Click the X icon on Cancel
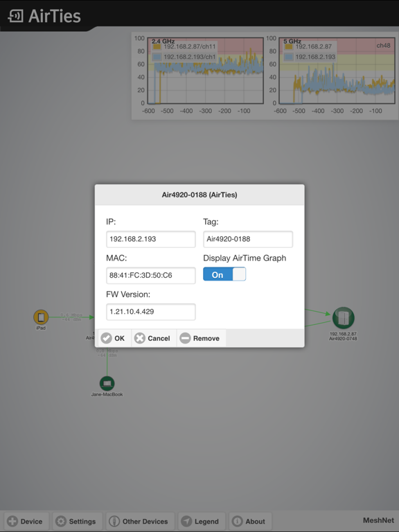This screenshot has width=399, height=532. 139,338
